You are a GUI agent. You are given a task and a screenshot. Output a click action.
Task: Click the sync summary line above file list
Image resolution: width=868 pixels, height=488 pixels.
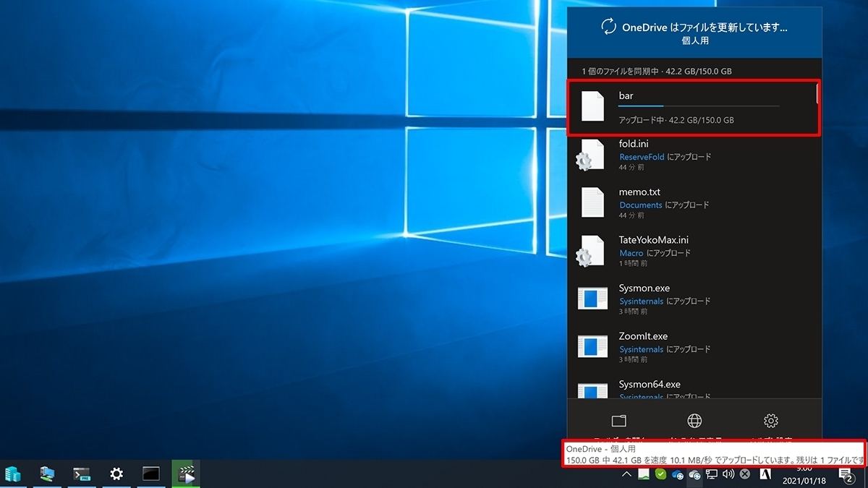pyautogui.click(x=657, y=72)
